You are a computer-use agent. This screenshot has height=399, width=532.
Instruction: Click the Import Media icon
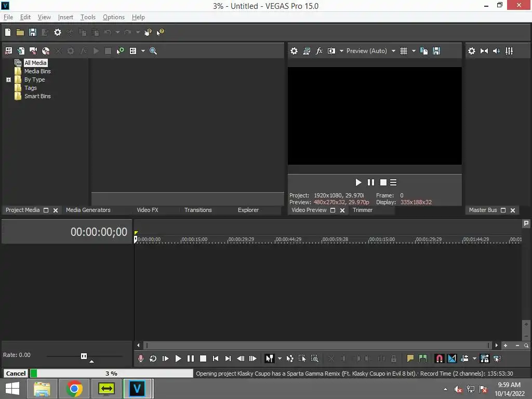tap(8, 51)
